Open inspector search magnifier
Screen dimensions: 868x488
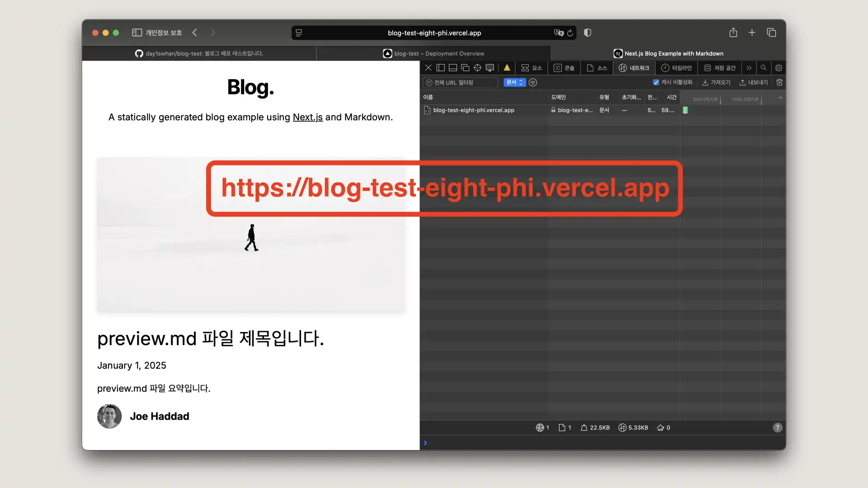tap(764, 68)
